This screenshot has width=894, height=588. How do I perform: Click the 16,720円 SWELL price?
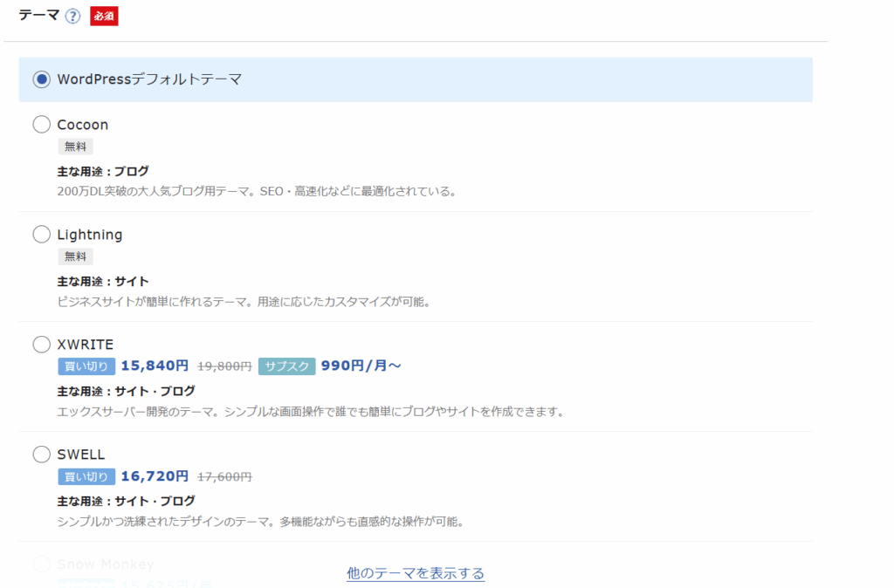click(x=155, y=475)
